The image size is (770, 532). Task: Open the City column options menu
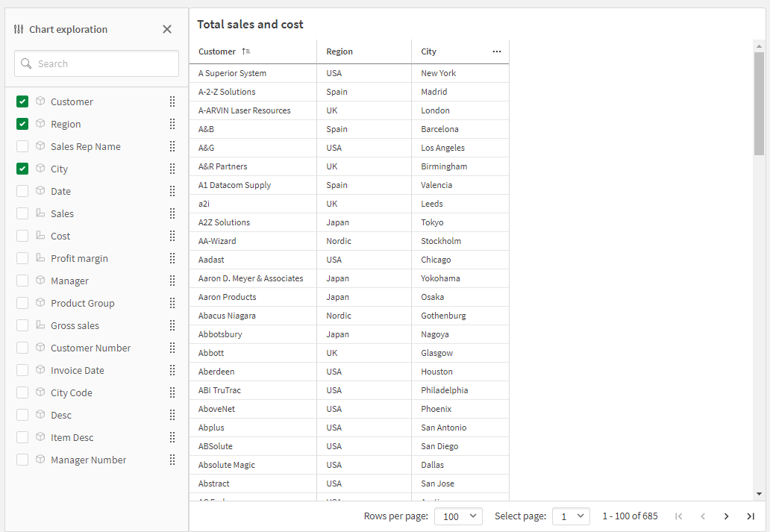tap(497, 50)
